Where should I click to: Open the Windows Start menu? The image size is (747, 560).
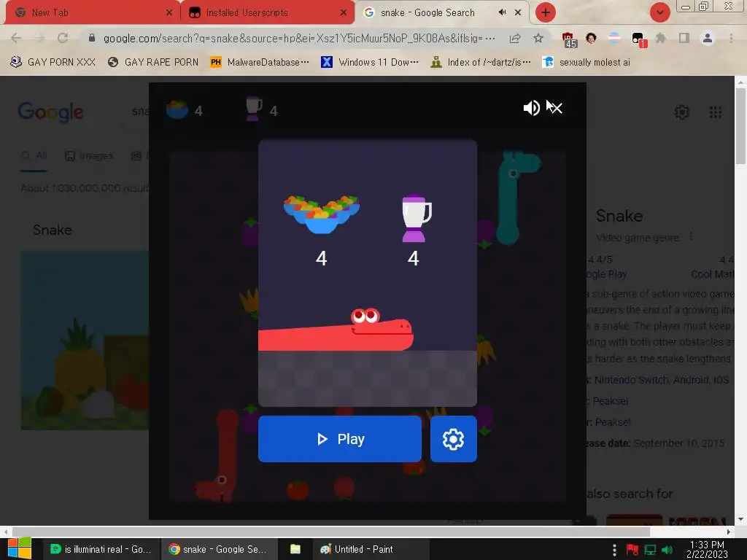(x=20, y=548)
